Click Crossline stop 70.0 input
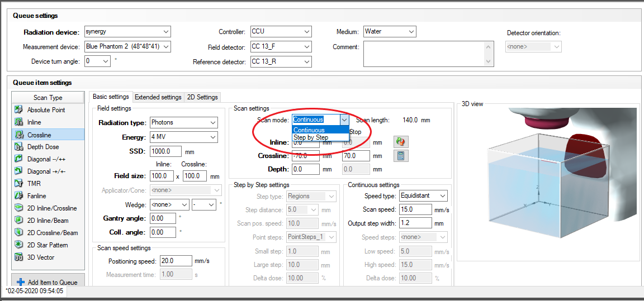The image size is (644, 301). 356,156
